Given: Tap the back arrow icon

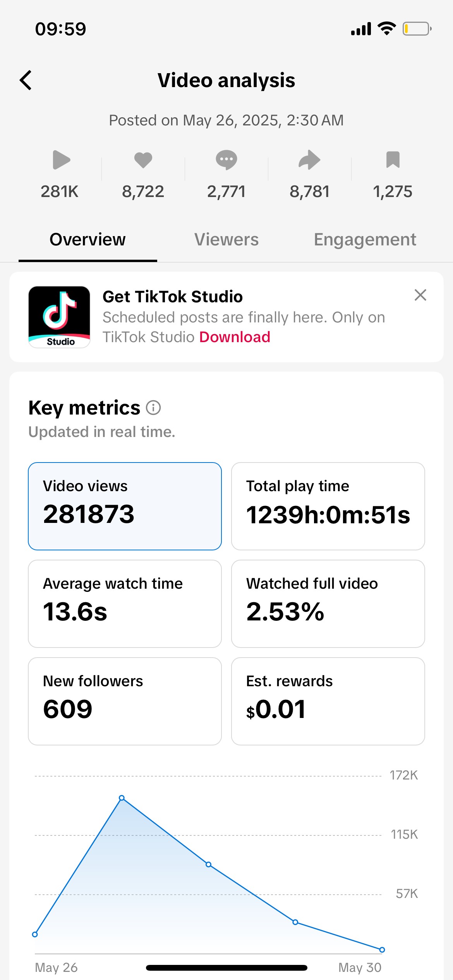Looking at the screenshot, I should click(x=26, y=81).
